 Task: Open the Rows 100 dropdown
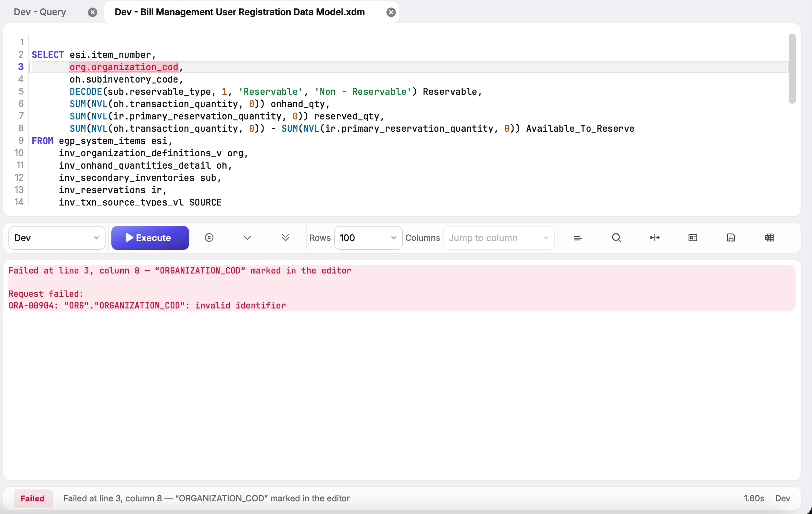[368, 238]
